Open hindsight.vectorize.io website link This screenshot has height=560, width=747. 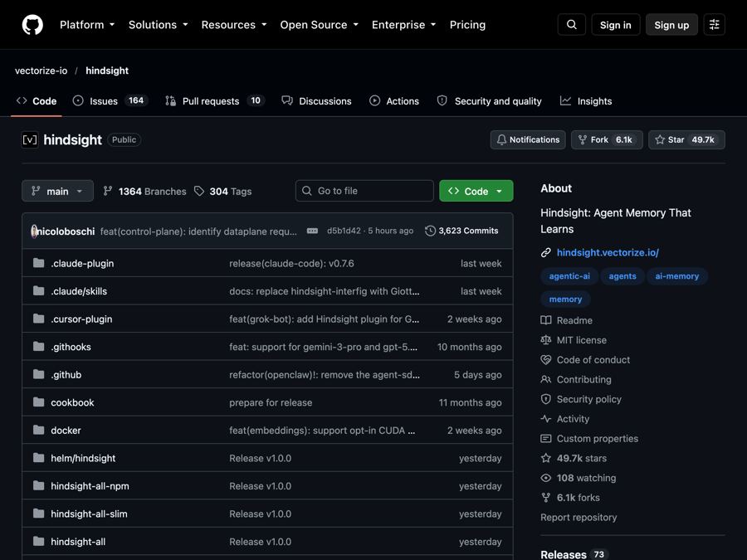tap(608, 253)
